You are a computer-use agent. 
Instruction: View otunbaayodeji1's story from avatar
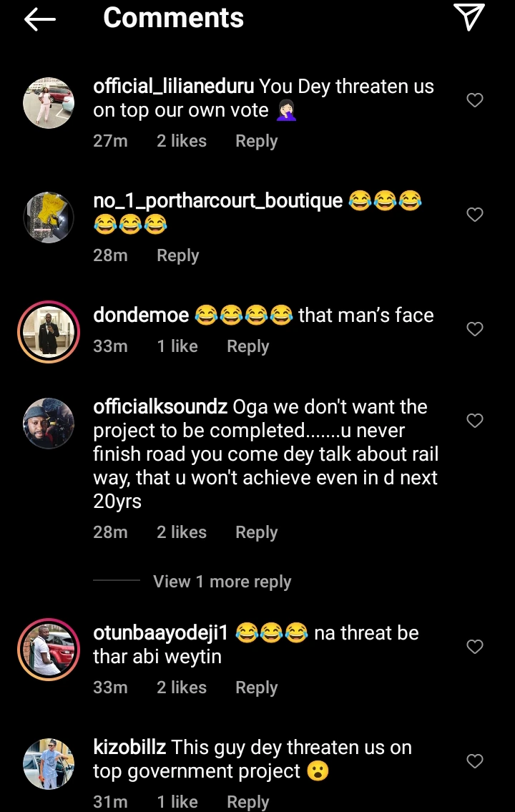(49, 650)
